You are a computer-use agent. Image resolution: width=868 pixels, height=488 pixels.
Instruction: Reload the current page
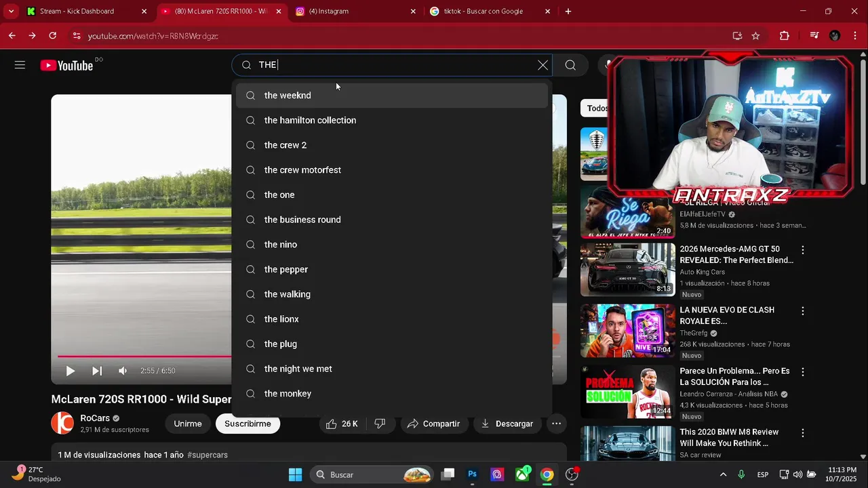(52, 36)
